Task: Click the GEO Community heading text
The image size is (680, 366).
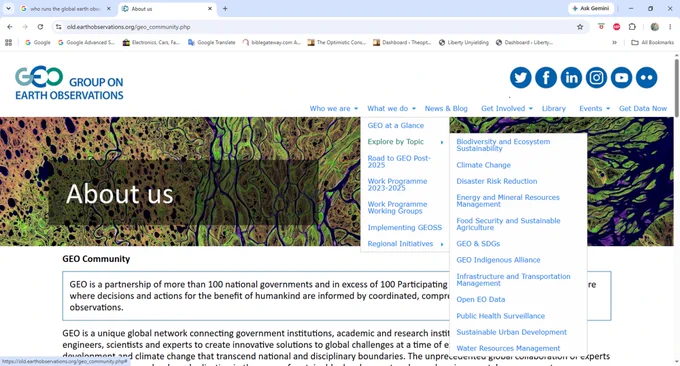Action: point(96,259)
